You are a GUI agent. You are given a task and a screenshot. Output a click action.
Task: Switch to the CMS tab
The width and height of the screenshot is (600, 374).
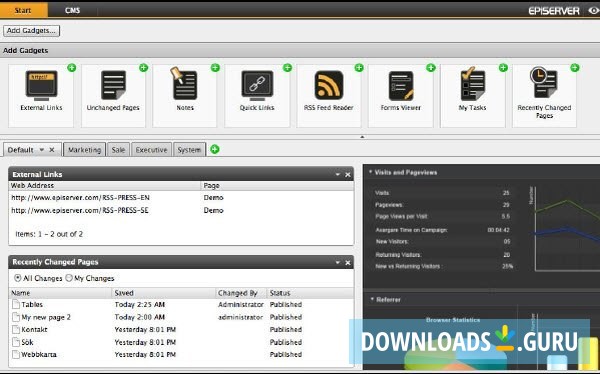[72, 10]
